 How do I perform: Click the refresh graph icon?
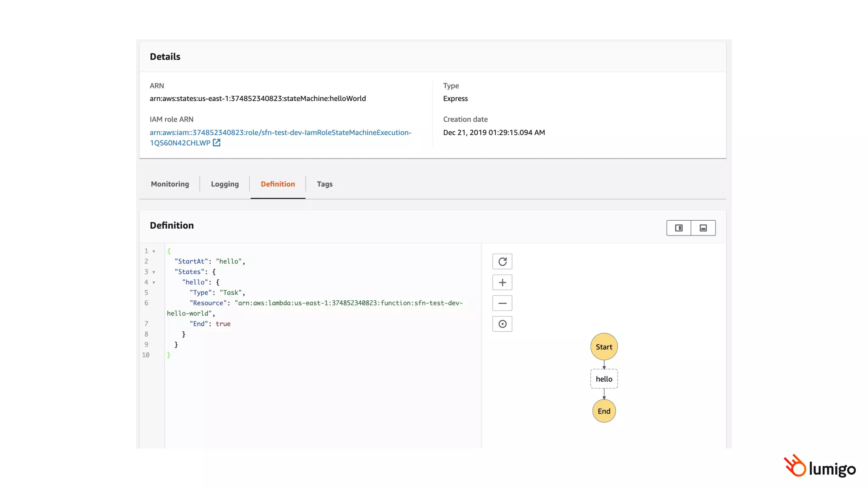[502, 262]
